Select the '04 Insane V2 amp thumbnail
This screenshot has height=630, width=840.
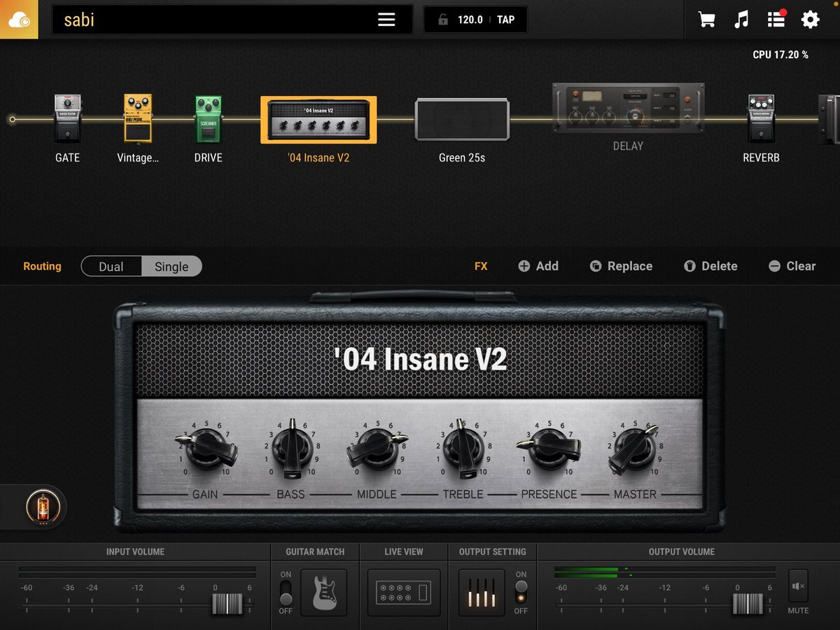click(318, 120)
